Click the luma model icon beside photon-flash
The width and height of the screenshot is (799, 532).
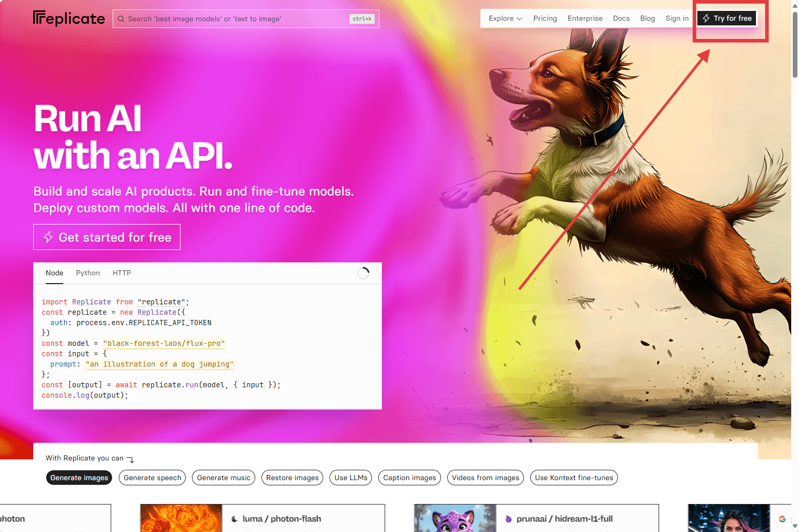[235, 519]
